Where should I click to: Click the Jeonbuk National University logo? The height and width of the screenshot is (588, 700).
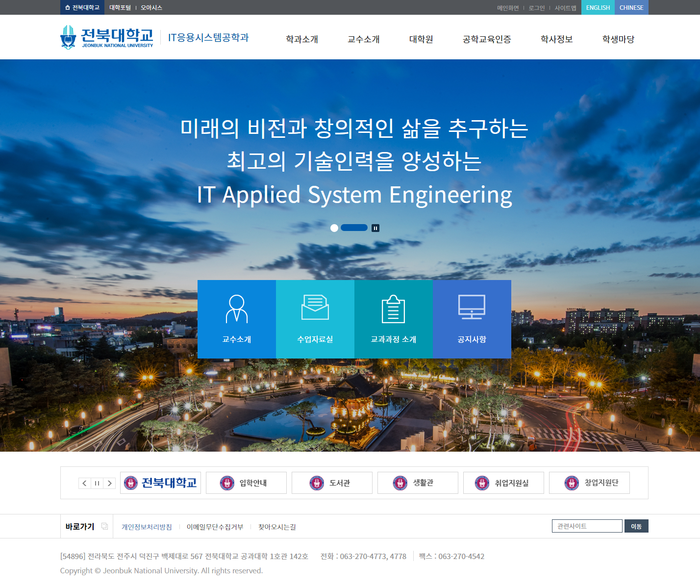coord(106,37)
